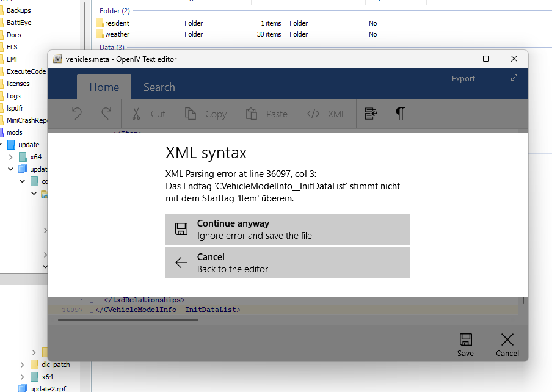Viewport: 552px width, 392px height.
Task: Click the update archive icon in tree
Action: tap(23, 169)
